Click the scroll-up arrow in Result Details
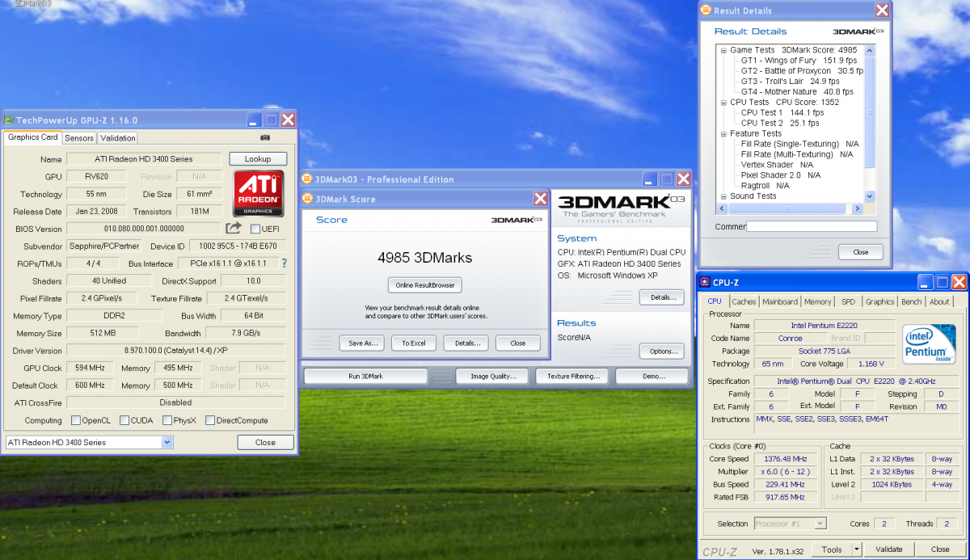Viewport: 970px width, 560px height. coord(870,49)
